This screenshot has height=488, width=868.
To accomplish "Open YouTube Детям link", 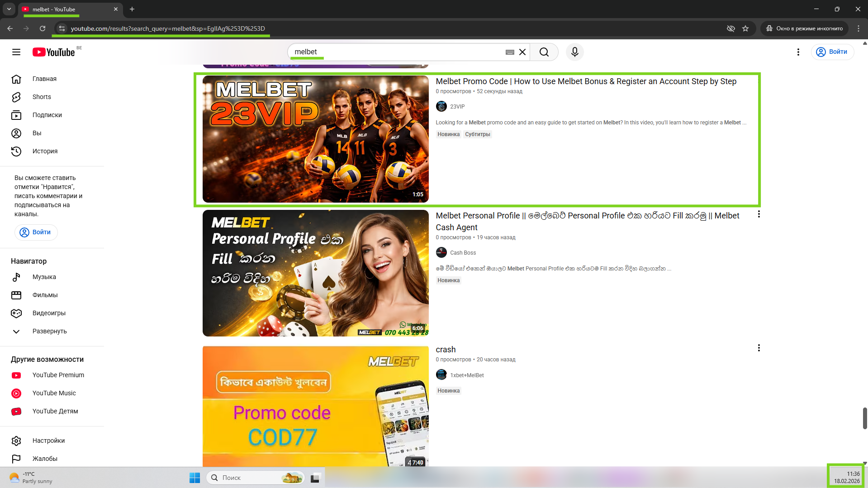I will 52,411.
